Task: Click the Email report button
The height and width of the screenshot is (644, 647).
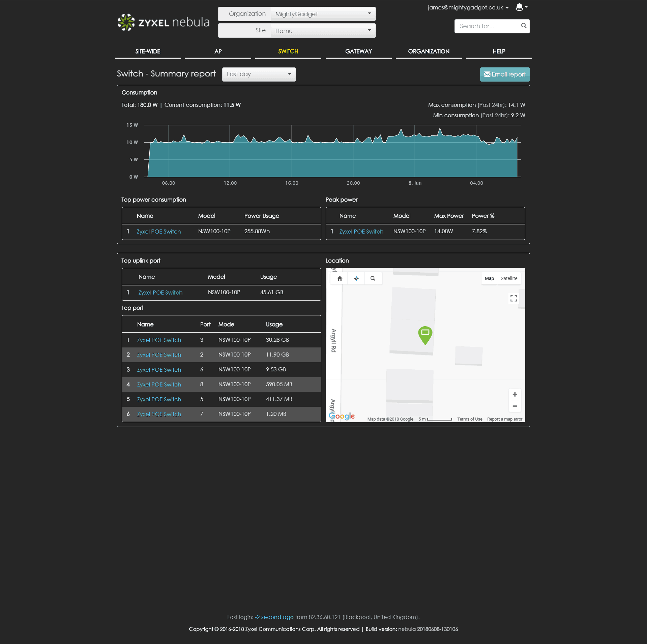Action: 504,74
